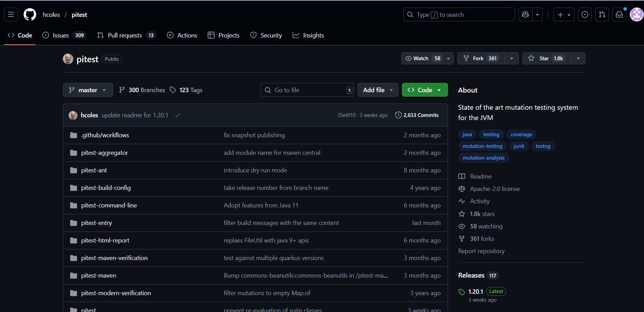Screen dimensions: 644x312
Task: Click the GitHub logo home icon
Action: [30, 14]
